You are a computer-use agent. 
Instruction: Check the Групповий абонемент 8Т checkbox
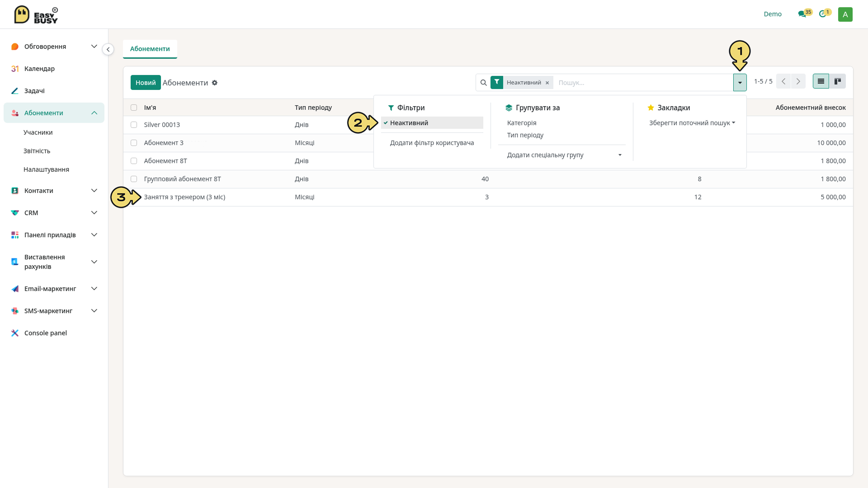click(134, 179)
